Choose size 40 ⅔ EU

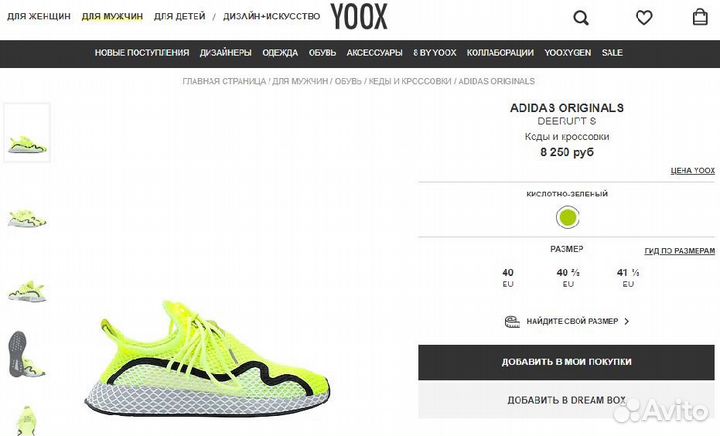click(x=568, y=278)
